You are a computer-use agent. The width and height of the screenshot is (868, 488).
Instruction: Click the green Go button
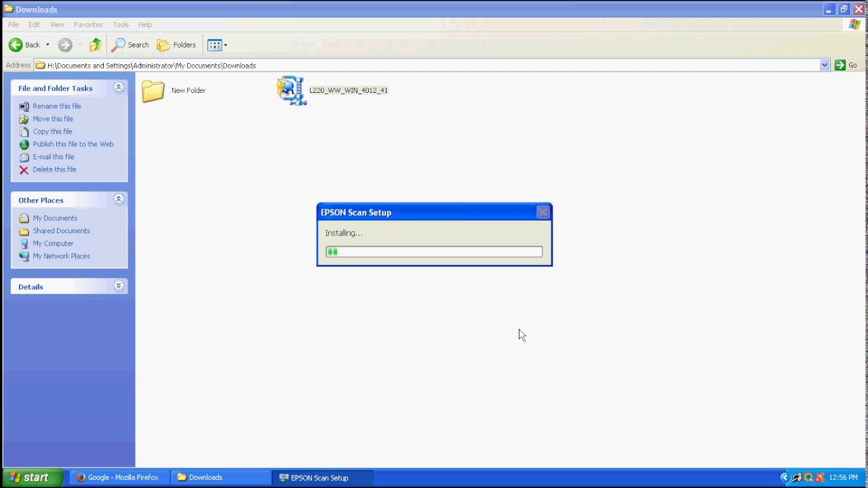846,65
